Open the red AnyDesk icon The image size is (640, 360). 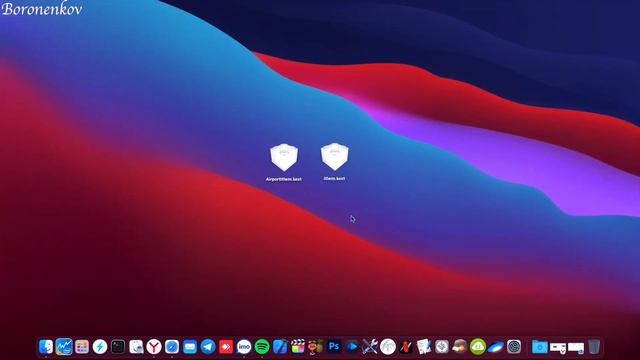click(x=226, y=347)
